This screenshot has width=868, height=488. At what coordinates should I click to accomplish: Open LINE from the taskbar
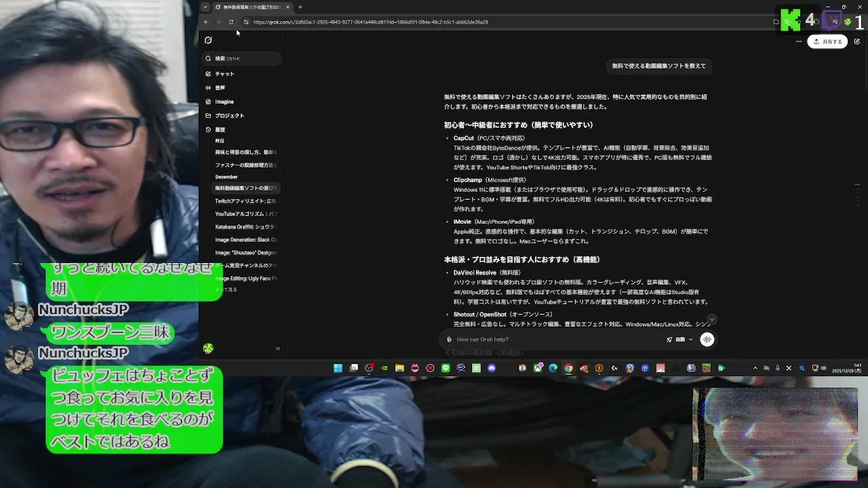446,368
